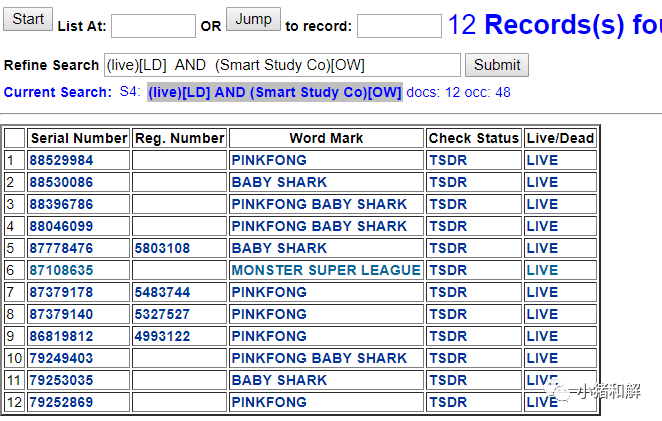Click LIVE status in row 9
Screen dimensions: 662x421
click(x=543, y=336)
